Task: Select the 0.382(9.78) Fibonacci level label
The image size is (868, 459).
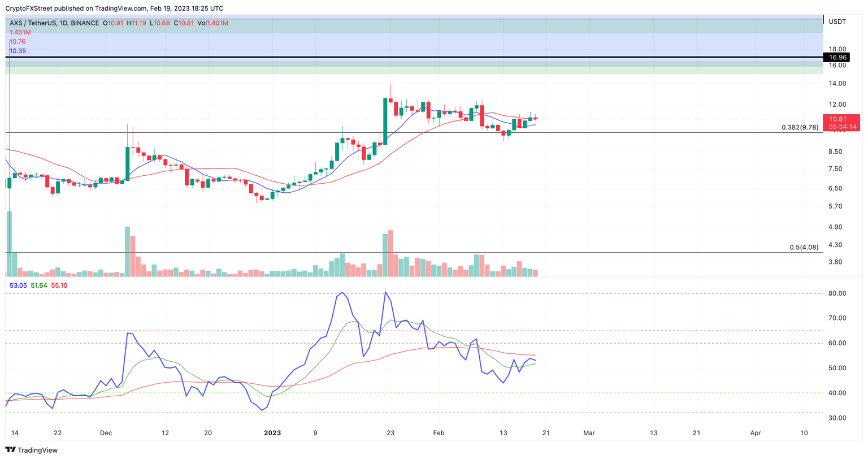Action: 800,127
